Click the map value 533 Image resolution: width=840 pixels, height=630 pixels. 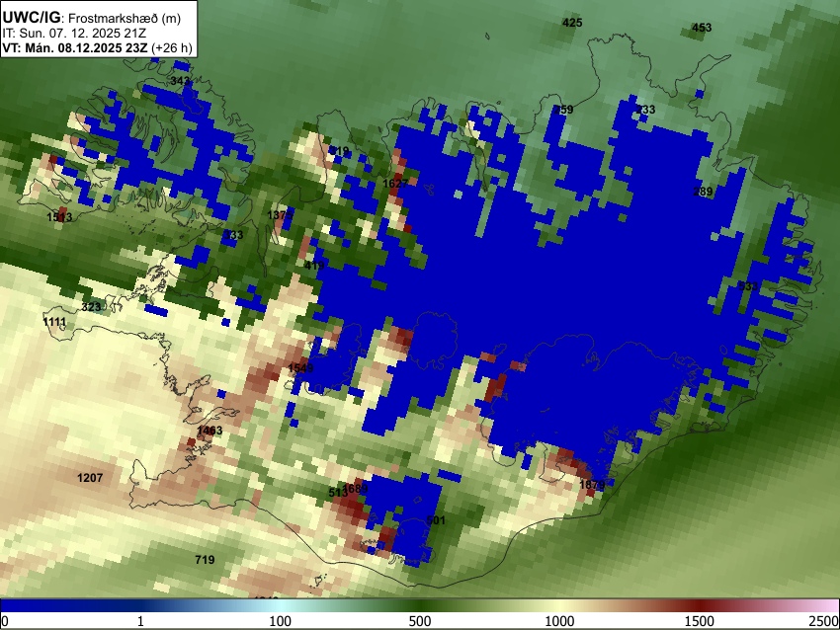pos(748,286)
